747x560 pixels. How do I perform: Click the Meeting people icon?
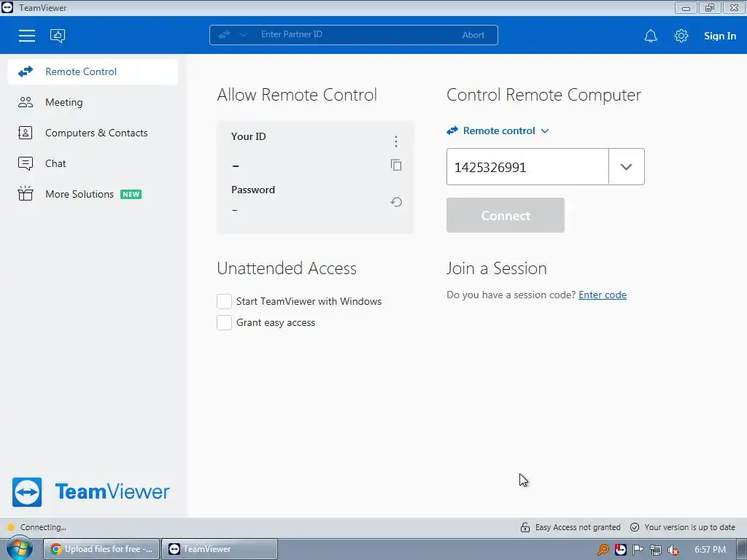point(26,102)
